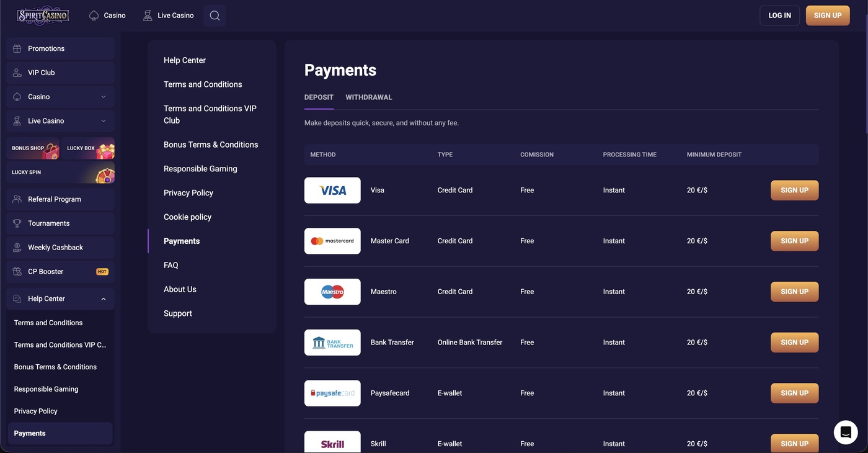Click the Help Center chat bubbles icon
The height and width of the screenshot is (453, 868).
click(17, 299)
